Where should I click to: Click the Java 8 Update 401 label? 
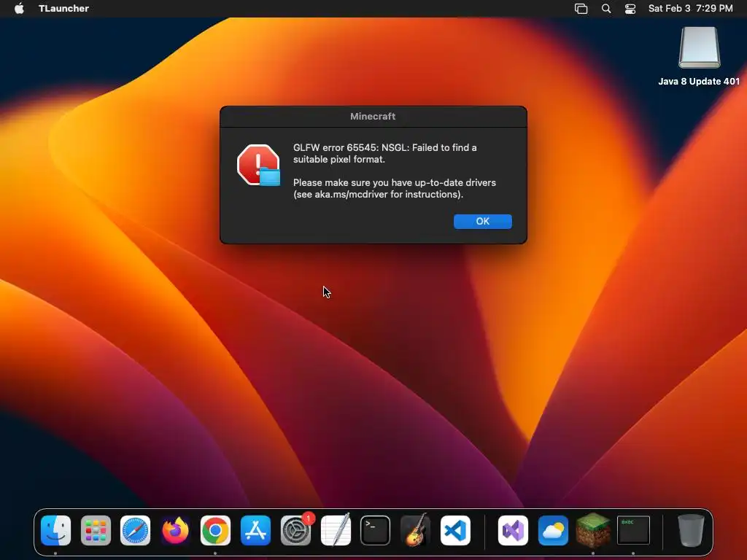click(x=699, y=82)
